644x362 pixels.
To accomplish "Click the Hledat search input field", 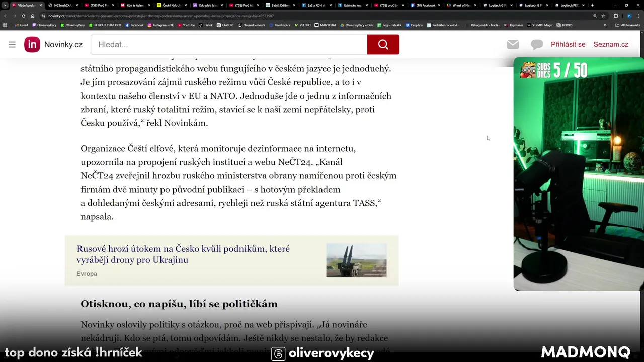I will [229, 44].
